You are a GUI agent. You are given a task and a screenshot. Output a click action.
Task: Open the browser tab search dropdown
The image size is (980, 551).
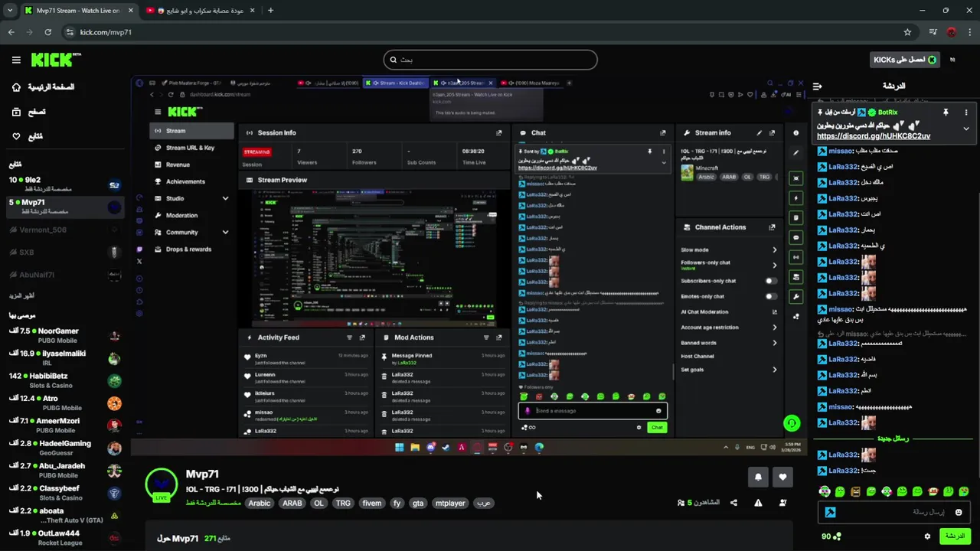point(11,11)
